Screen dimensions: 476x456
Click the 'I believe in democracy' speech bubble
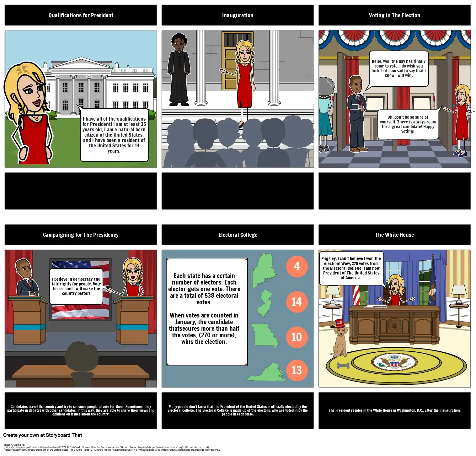76,286
